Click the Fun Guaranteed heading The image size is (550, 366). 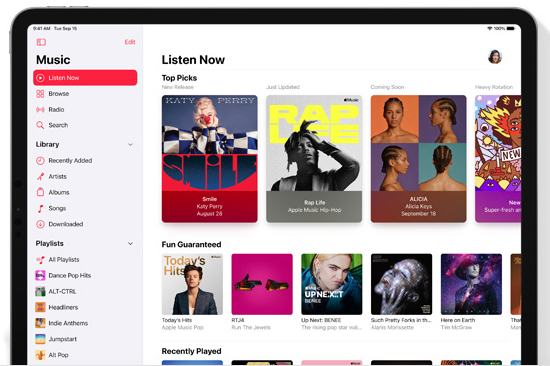(192, 245)
